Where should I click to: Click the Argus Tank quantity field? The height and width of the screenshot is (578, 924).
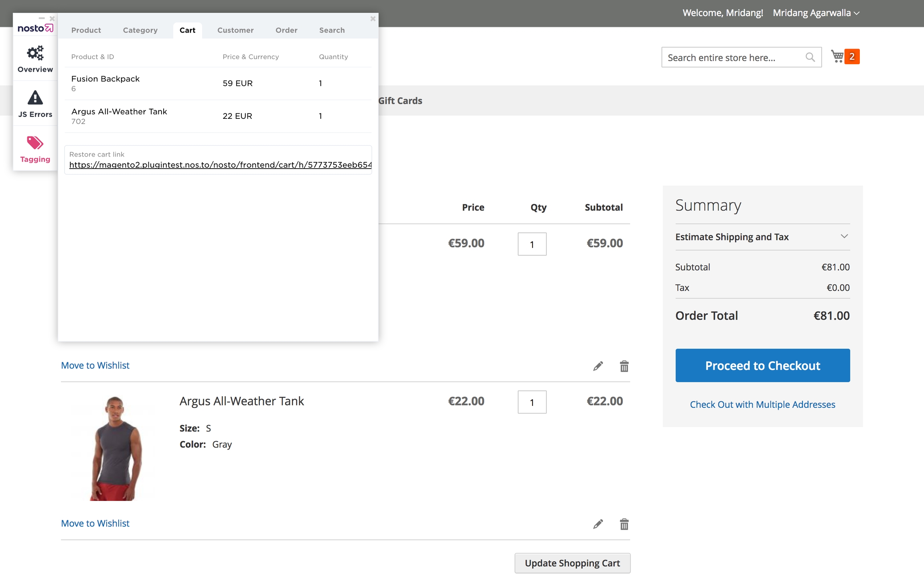click(532, 402)
